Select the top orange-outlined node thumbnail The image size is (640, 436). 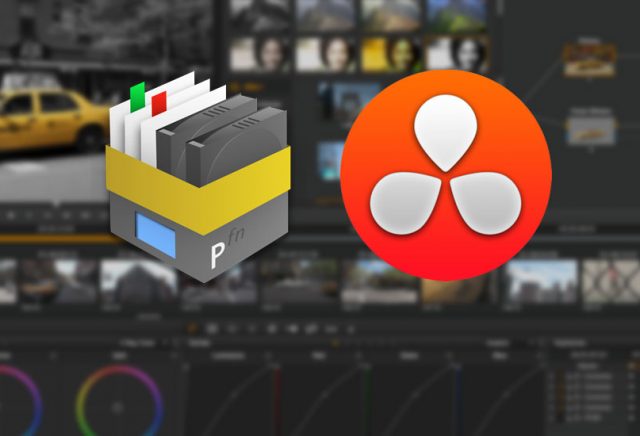click(x=589, y=60)
